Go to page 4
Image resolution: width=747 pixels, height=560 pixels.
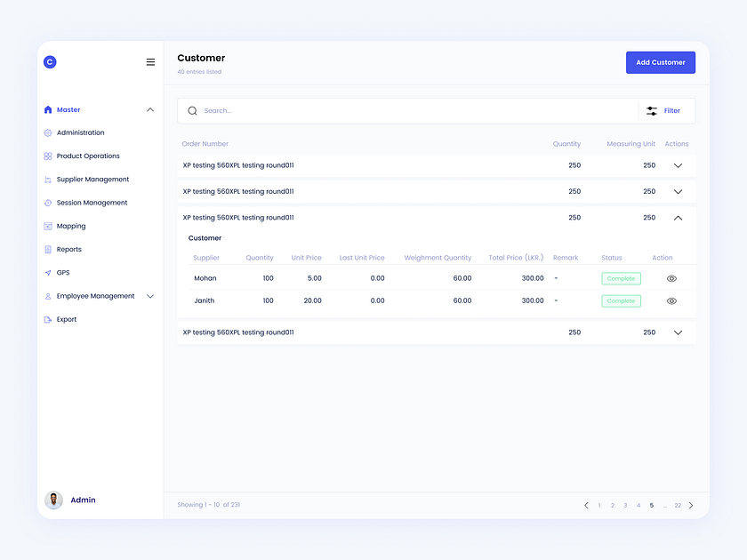click(639, 505)
